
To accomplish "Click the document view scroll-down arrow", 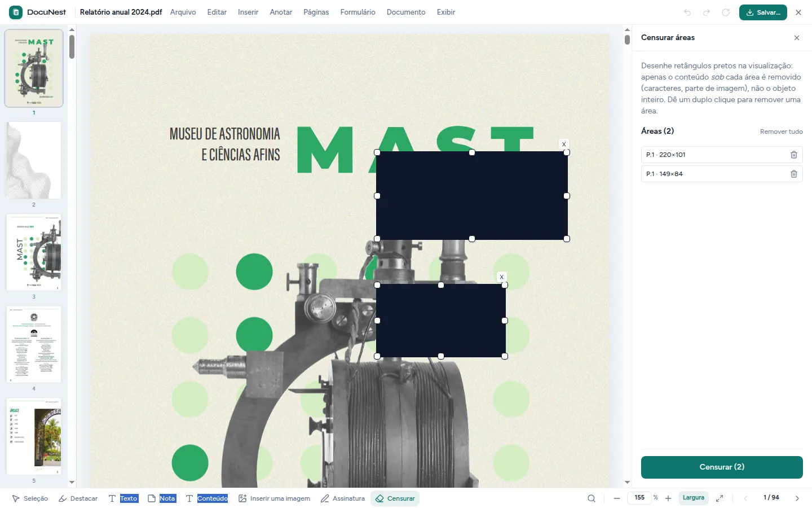I will [627, 483].
